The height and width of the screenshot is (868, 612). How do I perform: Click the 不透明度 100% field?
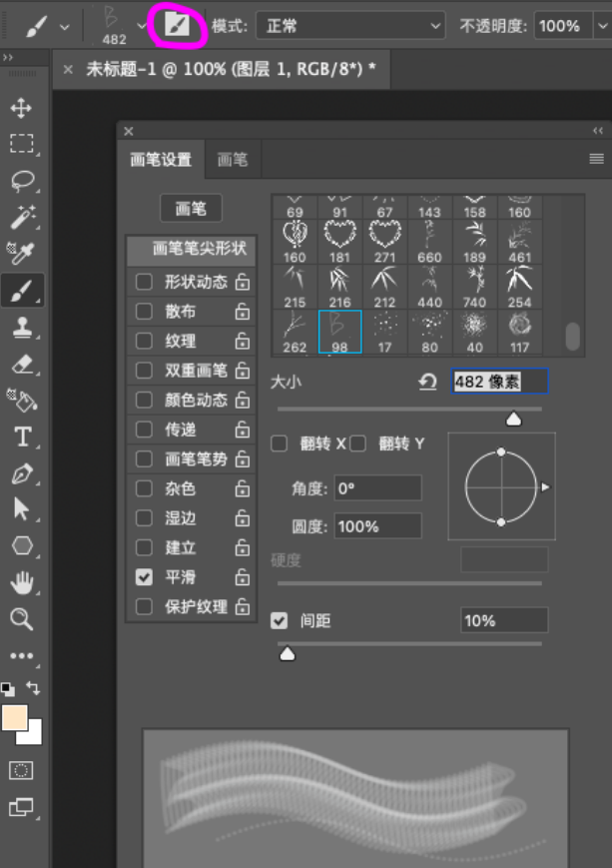click(564, 26)
